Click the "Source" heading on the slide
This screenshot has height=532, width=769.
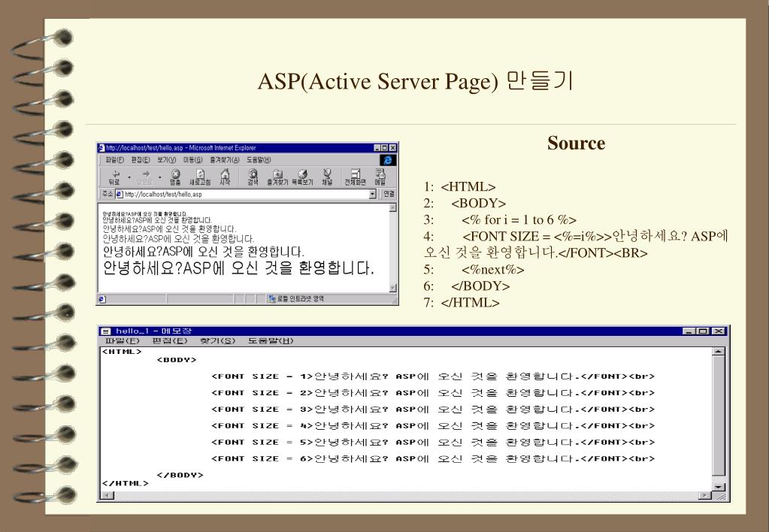click(x=577, y=144)
